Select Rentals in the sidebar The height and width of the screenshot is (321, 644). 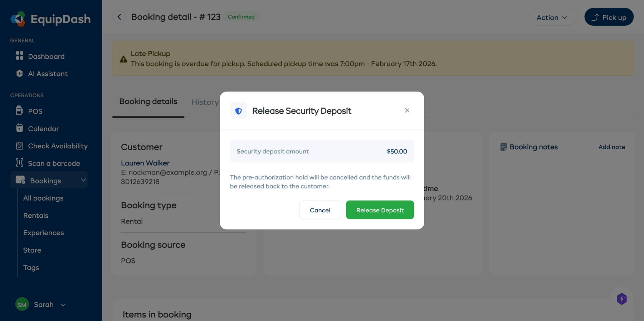tap(36, 215)
